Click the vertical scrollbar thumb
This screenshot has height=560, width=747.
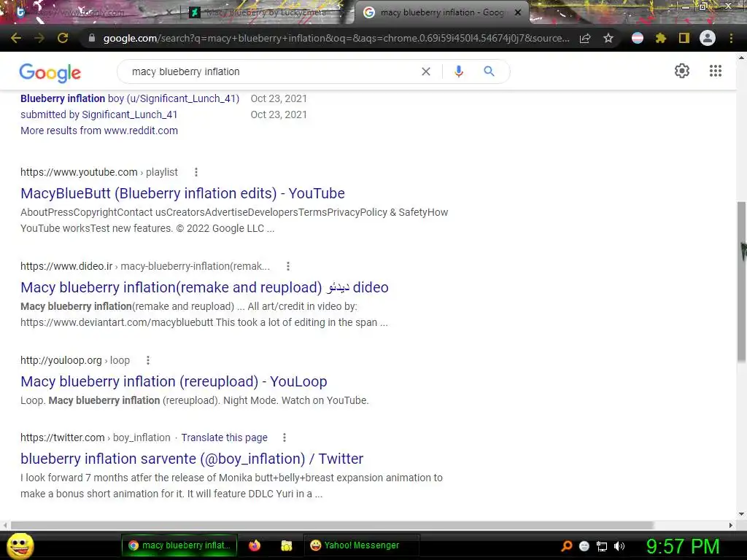(x=741, y=281)
